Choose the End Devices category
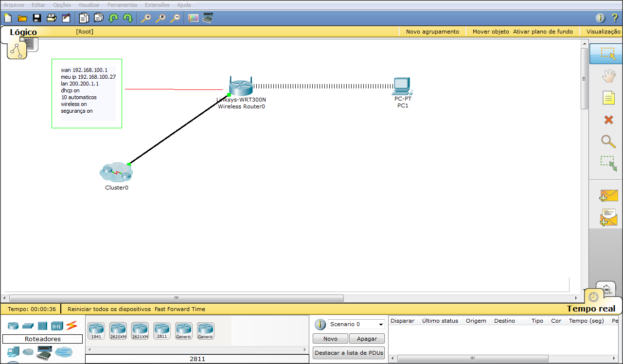Viewport: 623px width, 364px height. [x=13, y=351]
